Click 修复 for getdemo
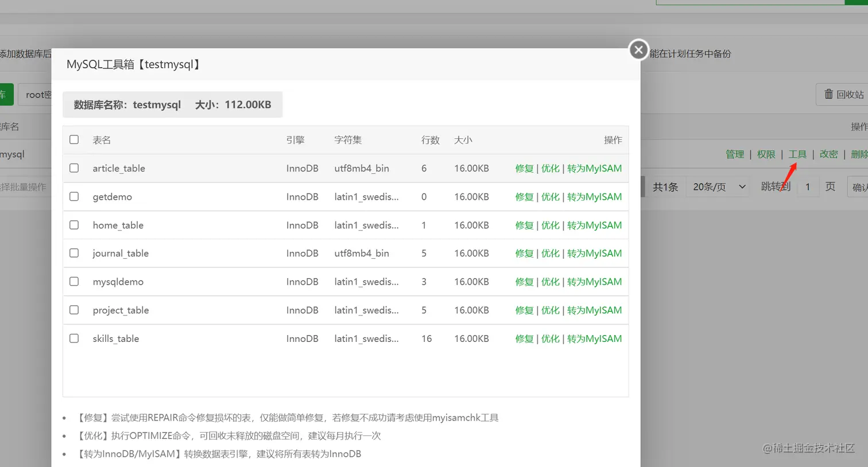This screenshot has width=868, height=467. coord(524,197)
